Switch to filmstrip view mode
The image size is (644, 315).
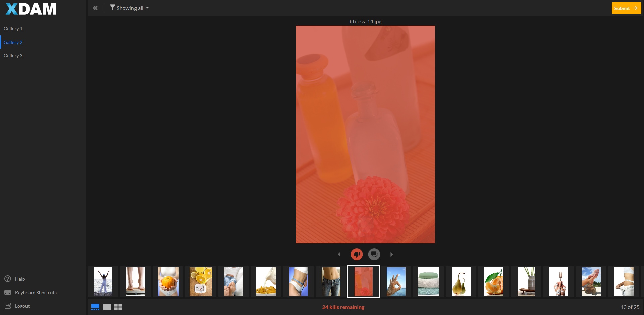coord(95,307)
